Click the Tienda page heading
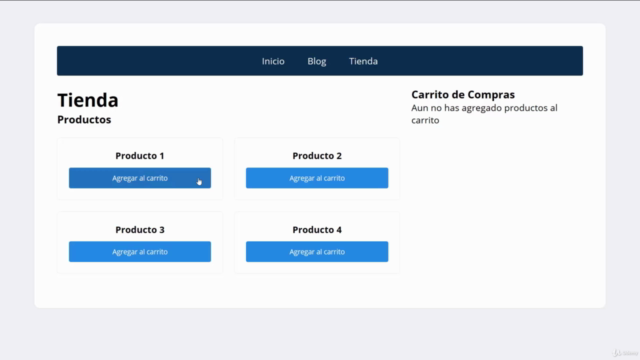Viewport: 640px width, 360px height. 88,100
